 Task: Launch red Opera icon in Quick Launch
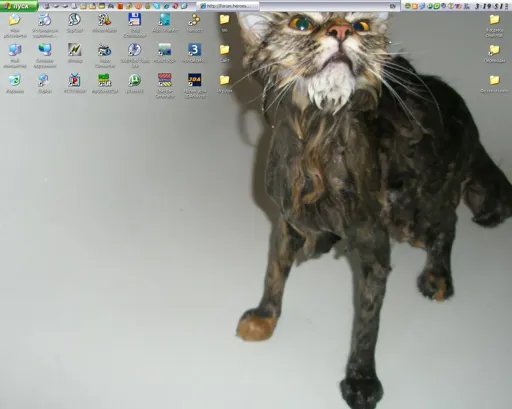point(175,6)
